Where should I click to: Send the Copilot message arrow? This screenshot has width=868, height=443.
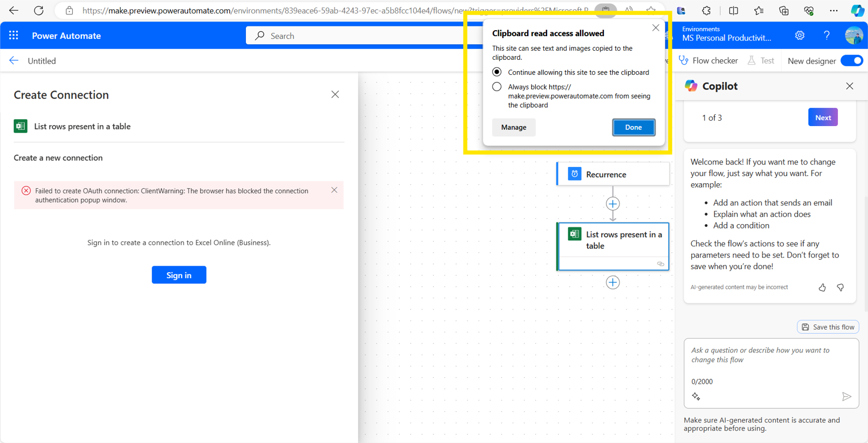click(846, 397)
